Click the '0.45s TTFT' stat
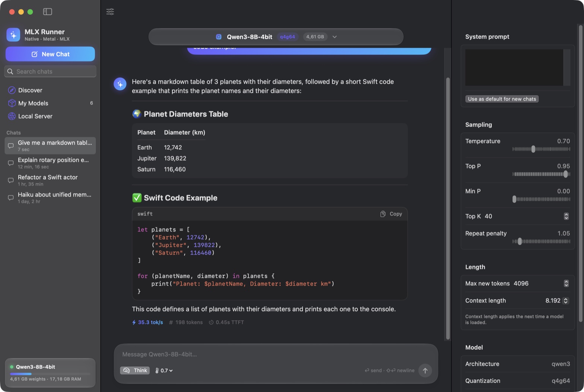The width and height of the screenshot is (584, 392). [226, 322]
